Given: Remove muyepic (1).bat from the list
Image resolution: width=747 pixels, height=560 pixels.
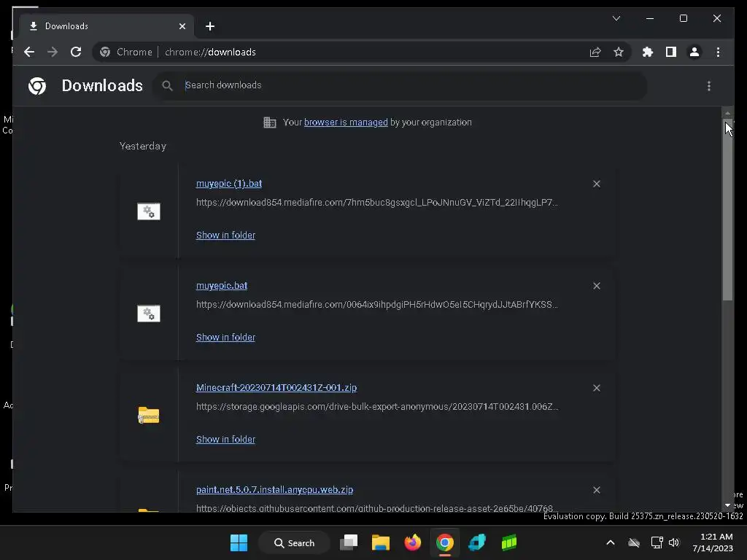Looking at the screenshot, I should click(597, 184).
